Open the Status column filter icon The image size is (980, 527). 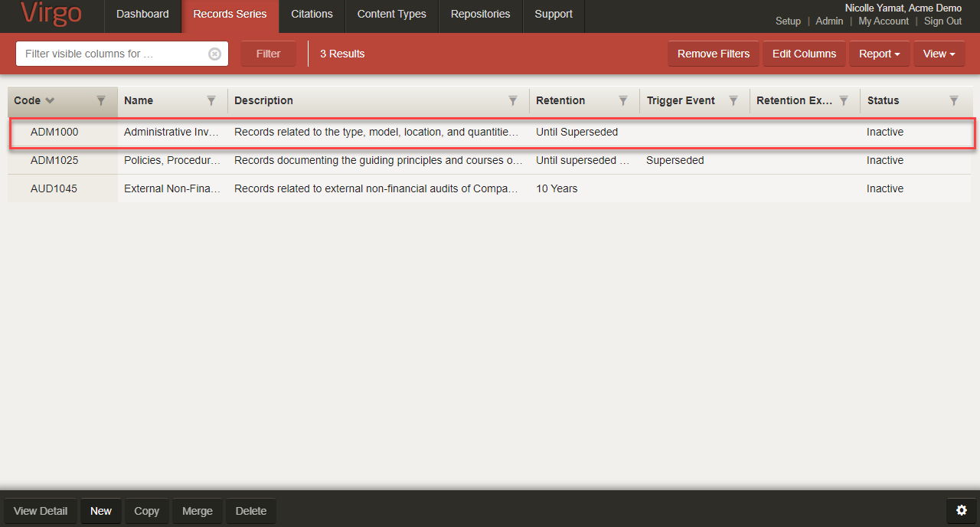954,100
